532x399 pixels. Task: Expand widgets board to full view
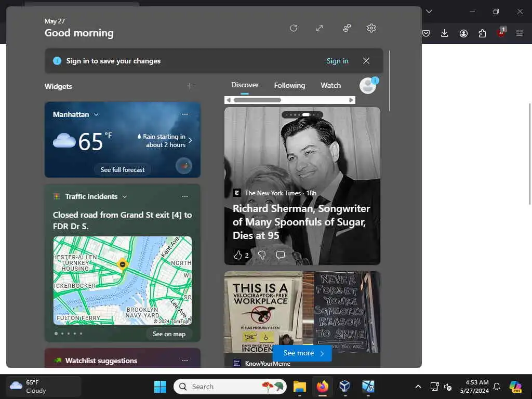[320, 28]
